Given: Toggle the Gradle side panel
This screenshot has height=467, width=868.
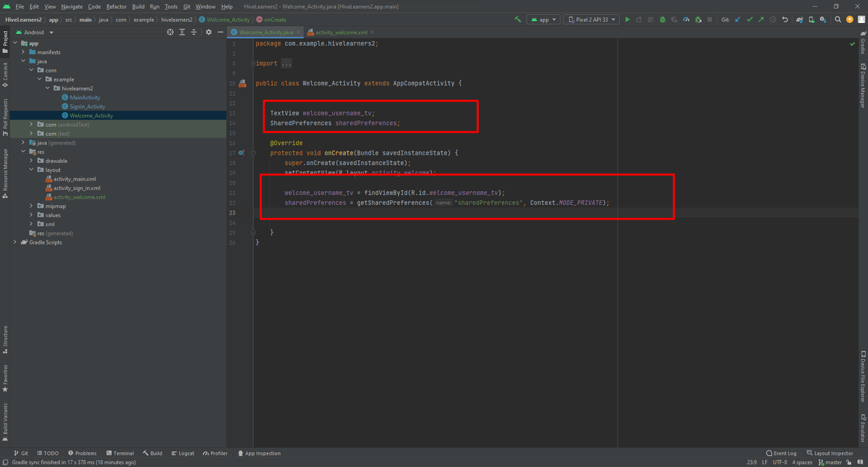Looking at the screenshot, I should [863, 43].
